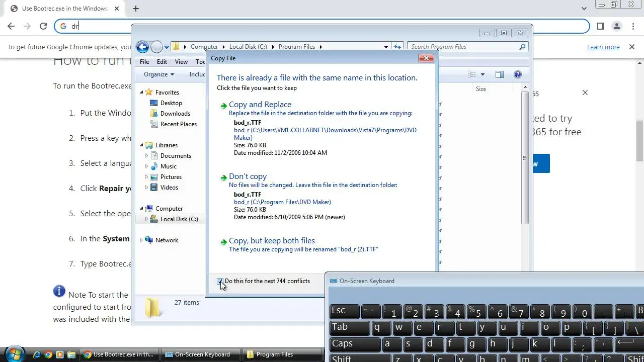
Task: Switch to On-Screen Keyboard taskbar button
Action: pyautogui.click(x=202, y=354)
